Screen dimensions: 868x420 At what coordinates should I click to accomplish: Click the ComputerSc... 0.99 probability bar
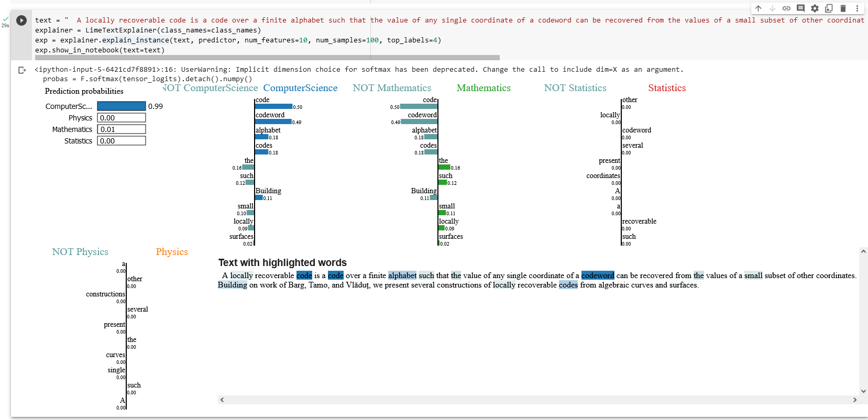point(122,106)
